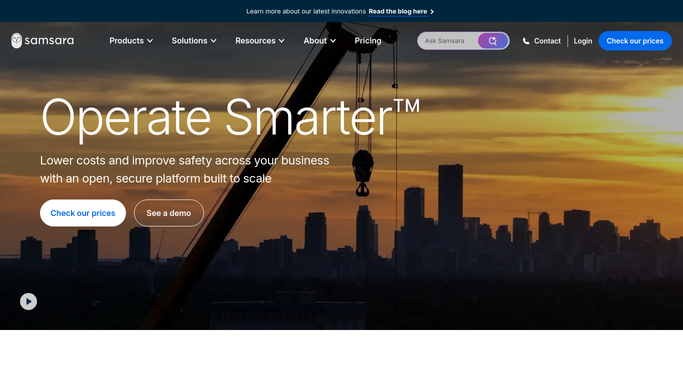
Task: Click the white Check our prices hero button
Action: coord(83,213)
